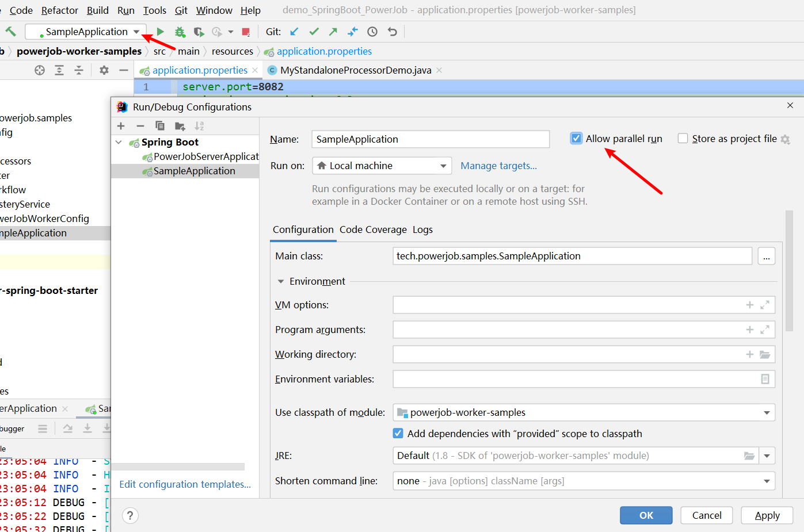Open Manage targets link
Image resolution: width=804 pixels, height=532 pixels.
[498, 166]
